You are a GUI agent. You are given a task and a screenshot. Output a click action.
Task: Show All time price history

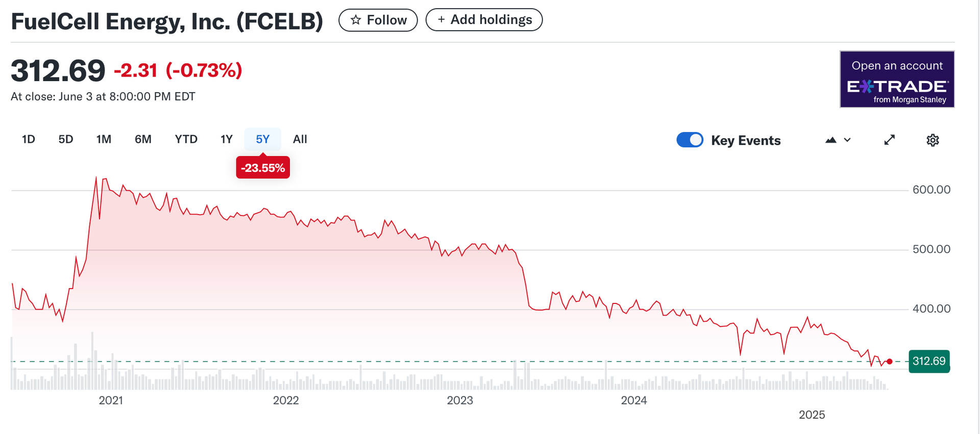tap(300, 139)
